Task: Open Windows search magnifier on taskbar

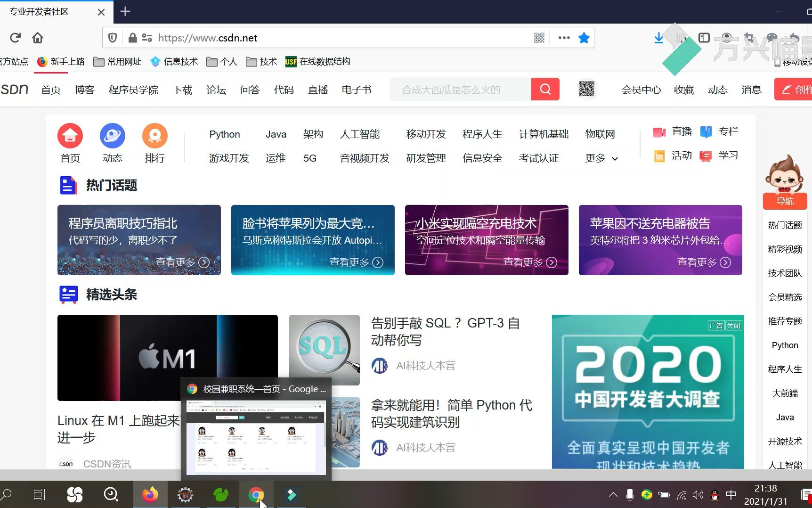Action: point(7,494)
